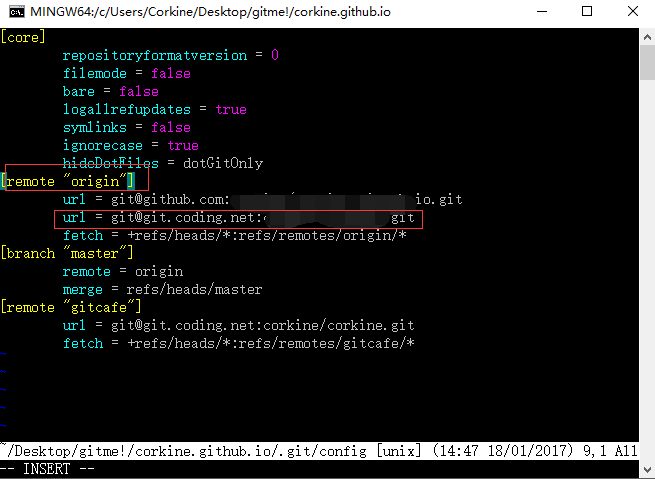Click the github.com url line

click(262, 199)
